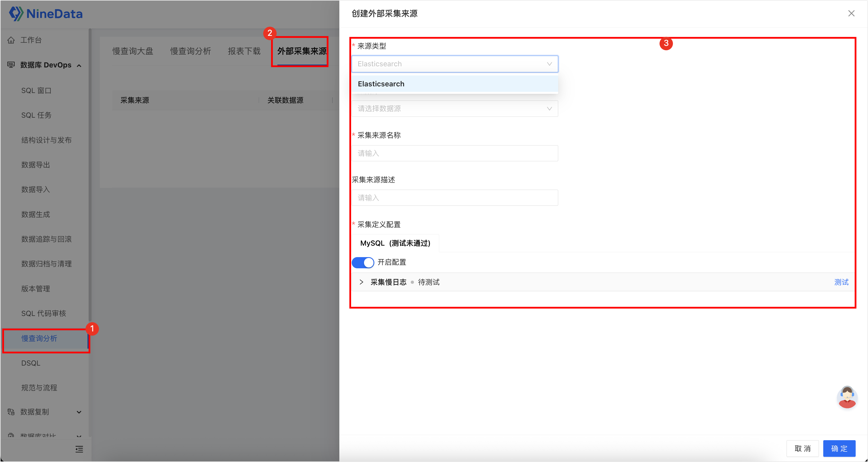Close the 创建外部采集来源 drawer
This screenshot has width=868, height=462.
point(851,13)
